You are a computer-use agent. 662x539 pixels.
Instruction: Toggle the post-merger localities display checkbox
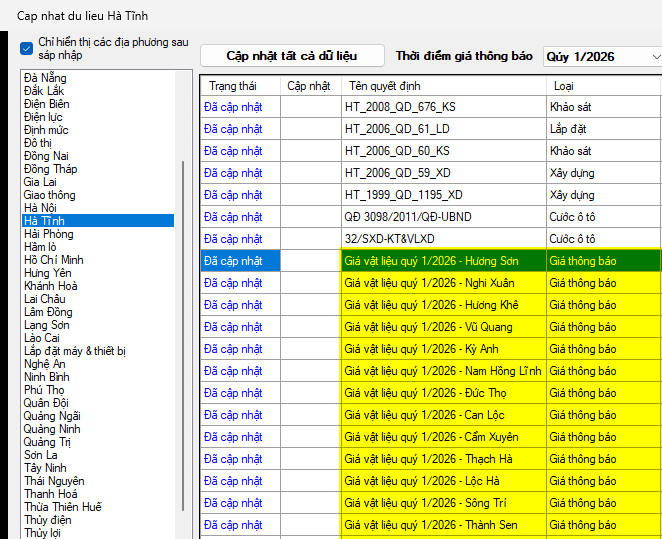point(26,48)
